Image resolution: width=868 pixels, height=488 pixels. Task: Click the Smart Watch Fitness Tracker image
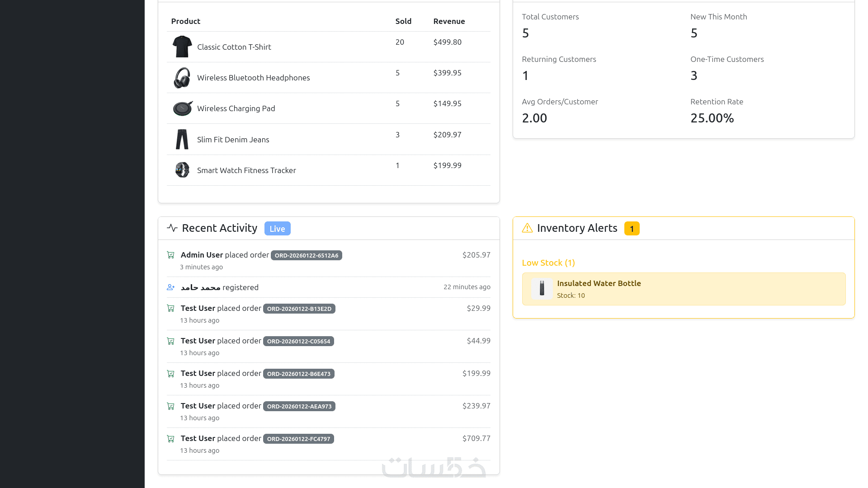coord(182,170)
